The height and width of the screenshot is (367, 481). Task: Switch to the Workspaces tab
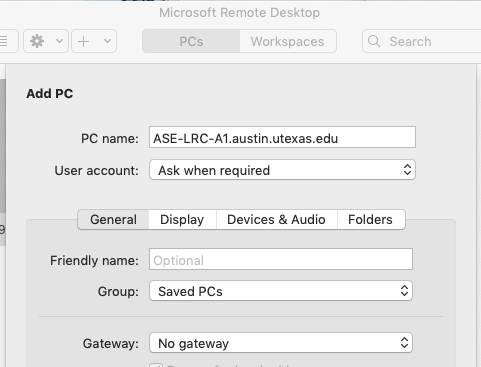tap(288, 41)
